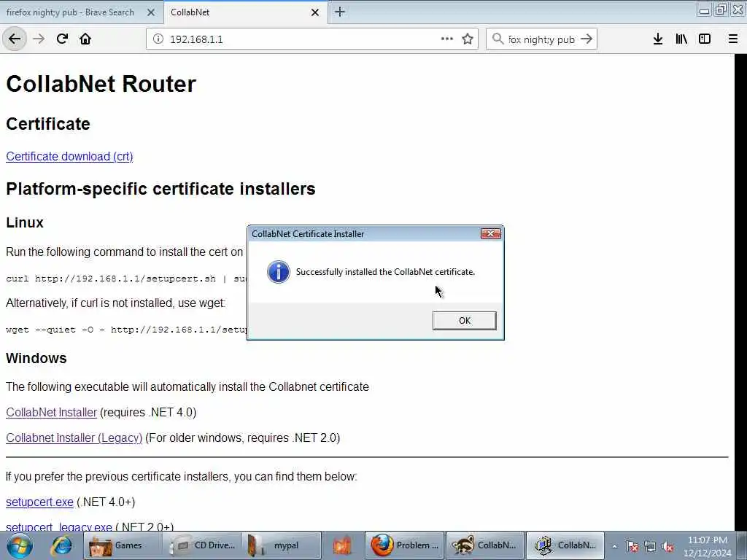Image resolution: width=747 pixels, height=560 pixels.
Task: Reload the current page
Action: (62, 39)
